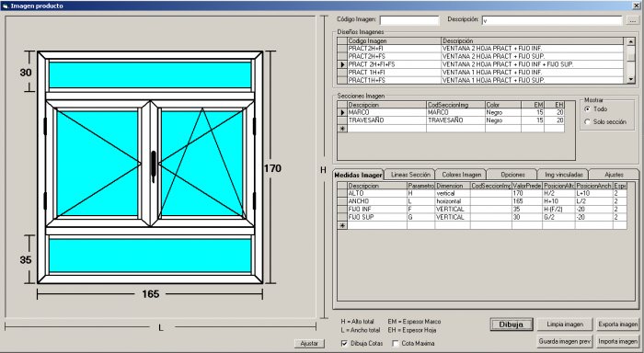Click PosicionAlto cell 'G/2'
The height and width of the screenshot is (353, 644).
[x=558, y=217]
